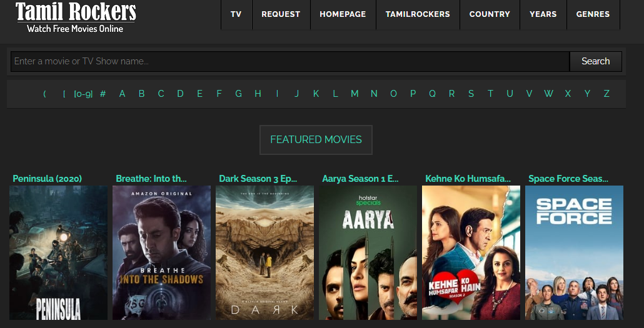Select the Peninsula movie poster
644x328 pixels.
pos(58,253)
